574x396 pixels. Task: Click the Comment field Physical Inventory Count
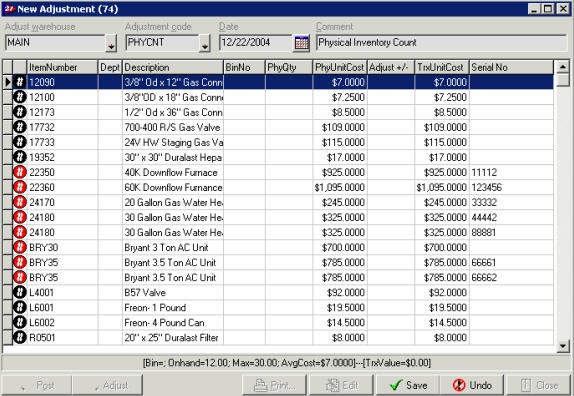(x=441, y=43)
